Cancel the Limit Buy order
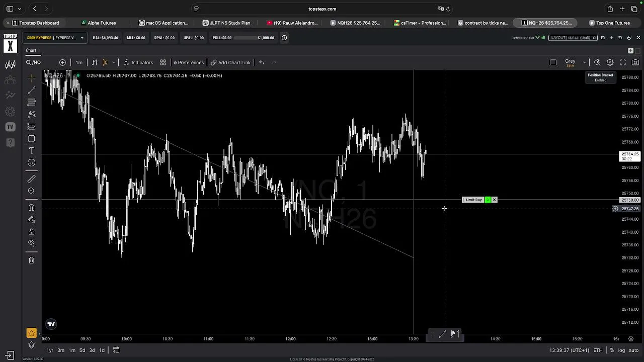644x362 pixels. [x=494, y=200]
